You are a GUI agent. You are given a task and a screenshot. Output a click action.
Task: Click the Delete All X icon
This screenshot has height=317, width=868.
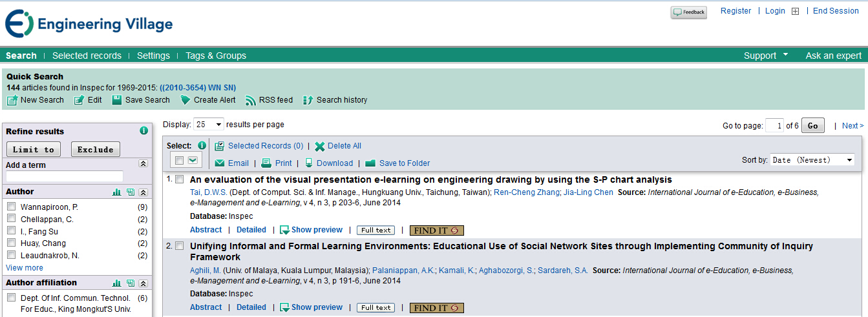320,146
